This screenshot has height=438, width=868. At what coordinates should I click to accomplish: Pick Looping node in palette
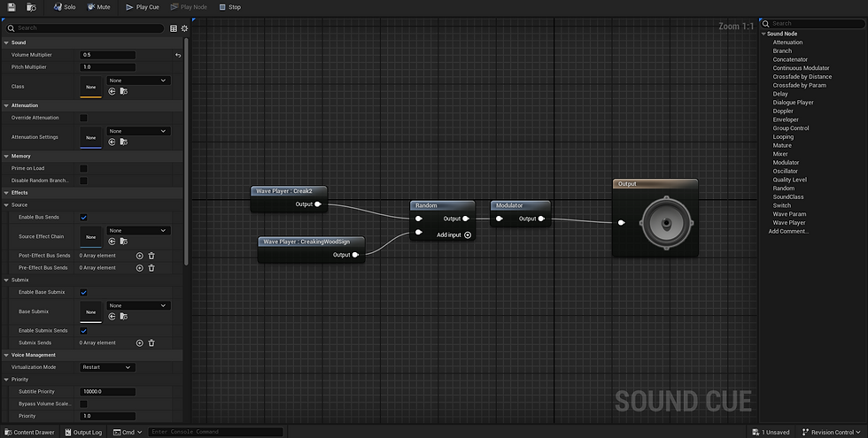pyautogui.click(x=783, y=137)
